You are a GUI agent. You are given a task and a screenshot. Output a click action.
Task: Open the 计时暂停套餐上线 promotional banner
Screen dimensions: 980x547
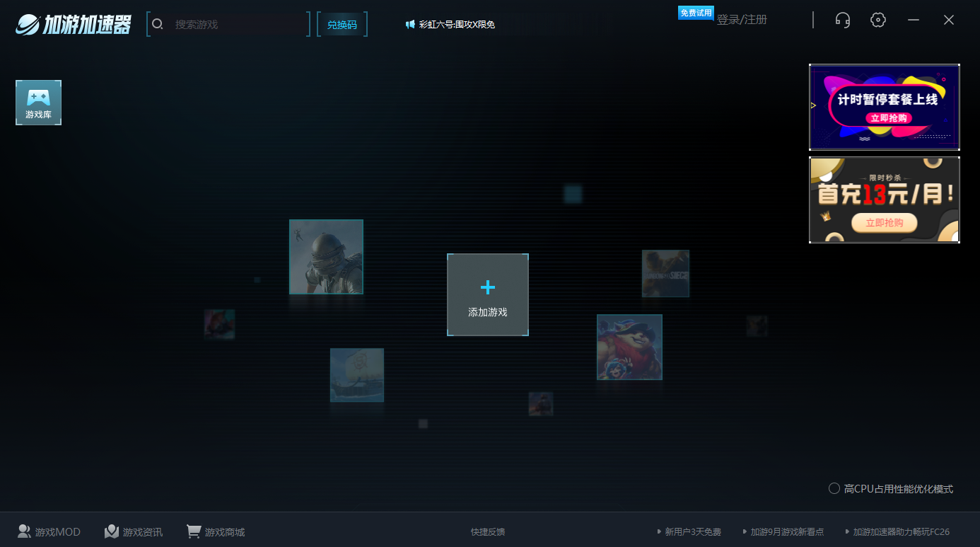(x=884, y=107)
